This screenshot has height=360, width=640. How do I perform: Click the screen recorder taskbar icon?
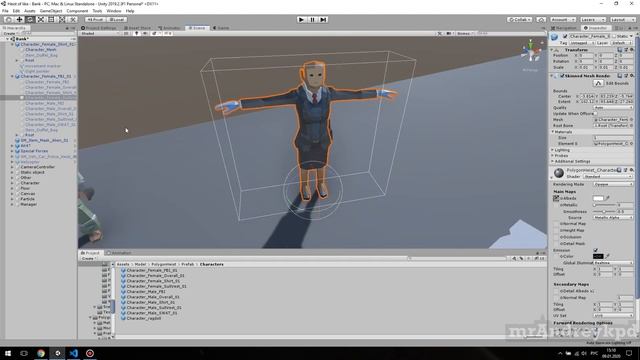pyautogui.click(x=90, y=353)
